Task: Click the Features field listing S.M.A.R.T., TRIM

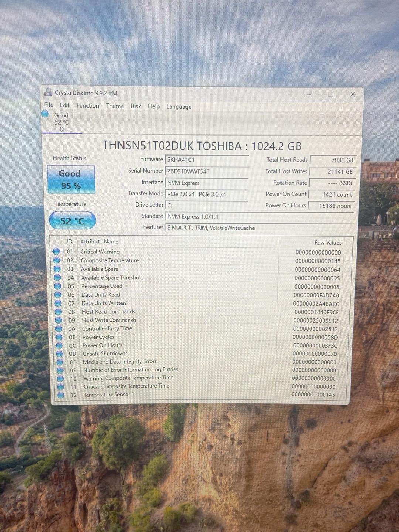Action: [x=259, y=228]
